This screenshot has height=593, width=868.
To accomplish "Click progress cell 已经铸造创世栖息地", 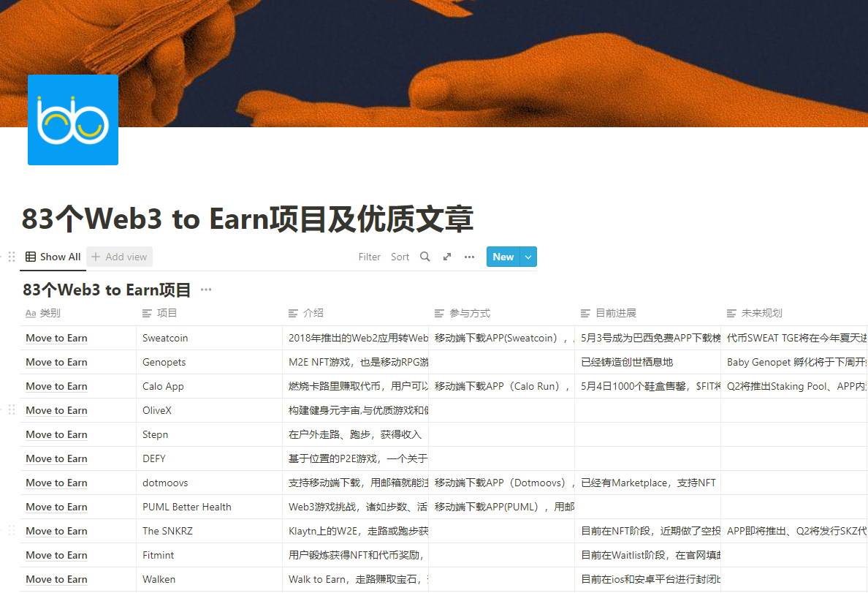I will [647, 362].
